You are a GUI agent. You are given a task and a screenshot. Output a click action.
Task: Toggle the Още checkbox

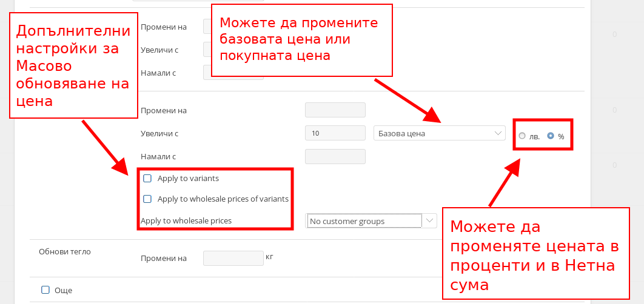coord(45,290)
